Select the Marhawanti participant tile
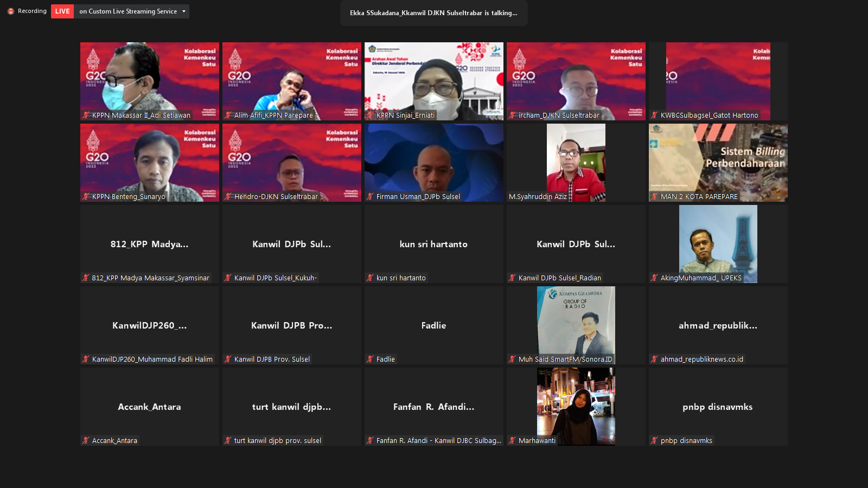The width and height of the screenshot is (868, 488). (576, 406)
